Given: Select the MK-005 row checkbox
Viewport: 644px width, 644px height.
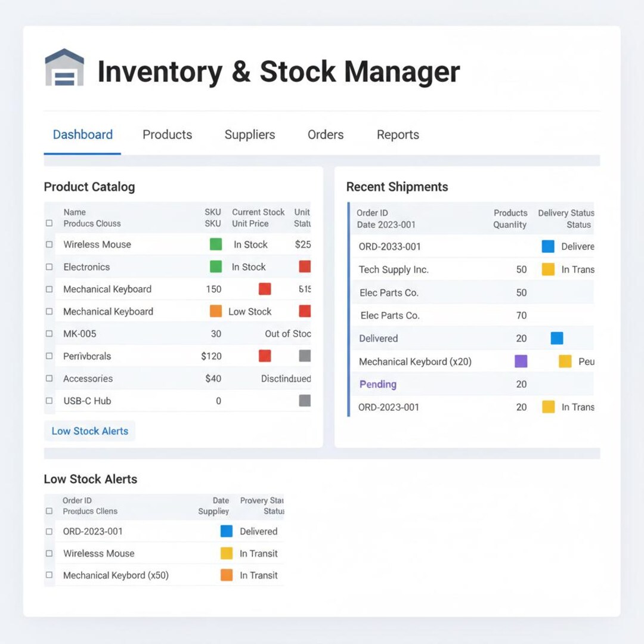Looking at the screenshot, I should [x=49, y=333].
